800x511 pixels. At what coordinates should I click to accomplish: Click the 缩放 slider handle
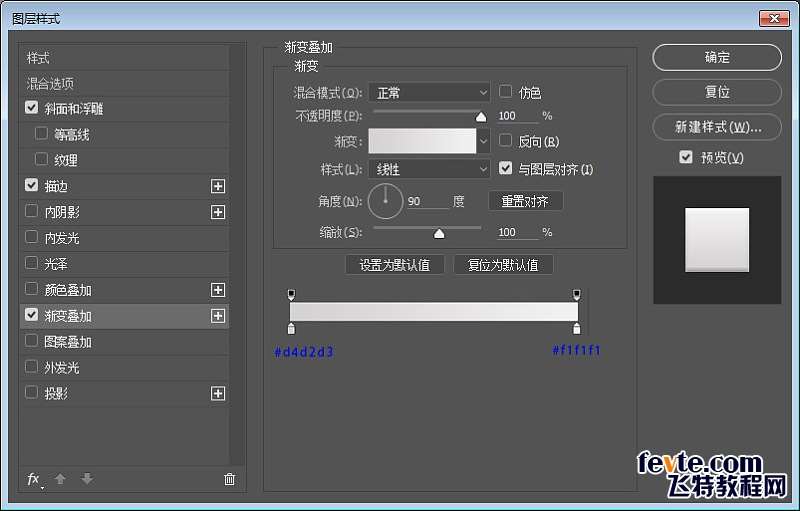point(439,234)
